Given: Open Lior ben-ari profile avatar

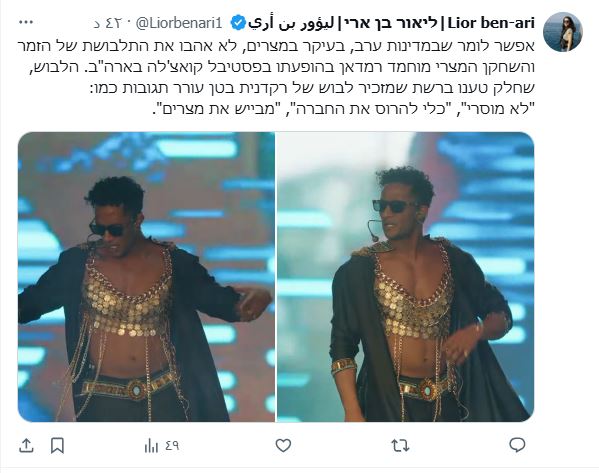Looking at the screenshot, I should [562, 32].
